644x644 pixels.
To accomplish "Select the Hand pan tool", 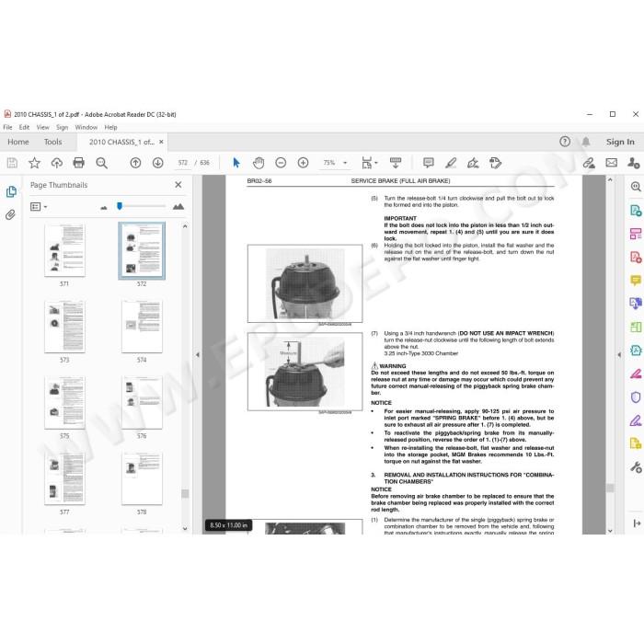I will click(259, 163).
